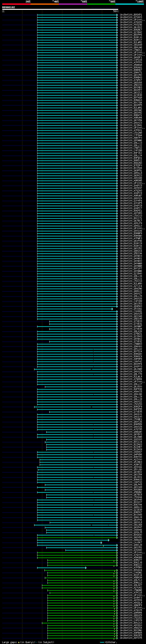Select hit label UniRef100_B2LWM2
The image size is (146, 644).
click(x=131, y=42)
